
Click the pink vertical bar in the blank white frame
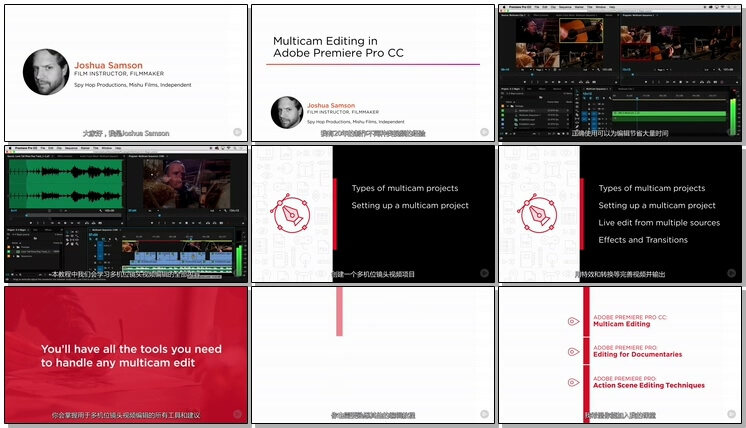(339, 311)
